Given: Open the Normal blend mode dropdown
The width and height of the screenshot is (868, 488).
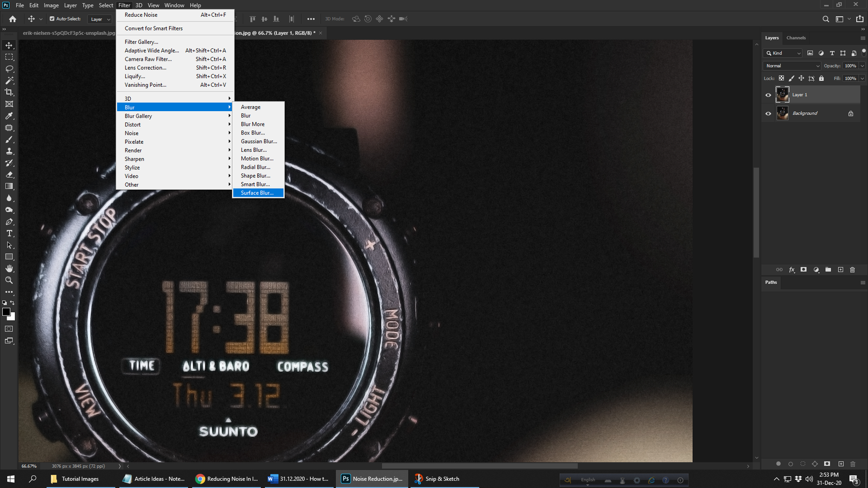Looking at the screenshot, I should point(792,66).
